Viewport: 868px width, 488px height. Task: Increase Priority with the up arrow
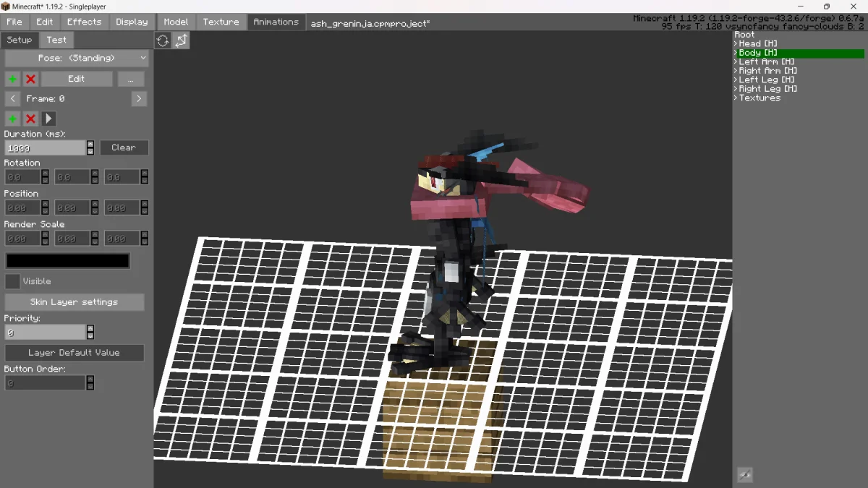[x=90, y=328]
